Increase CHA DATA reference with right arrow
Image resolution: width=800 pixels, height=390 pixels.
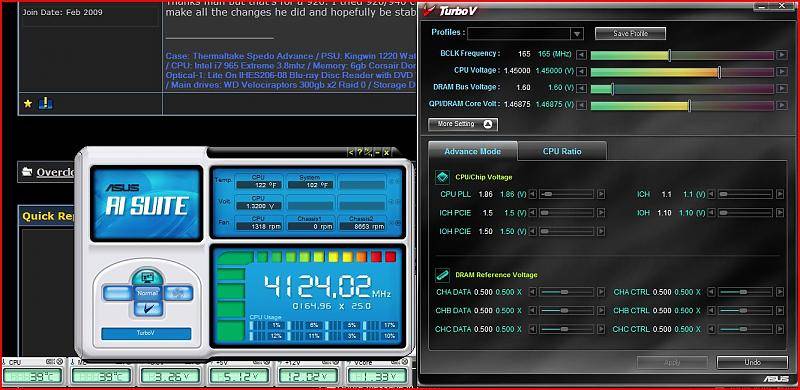[601, 292]
